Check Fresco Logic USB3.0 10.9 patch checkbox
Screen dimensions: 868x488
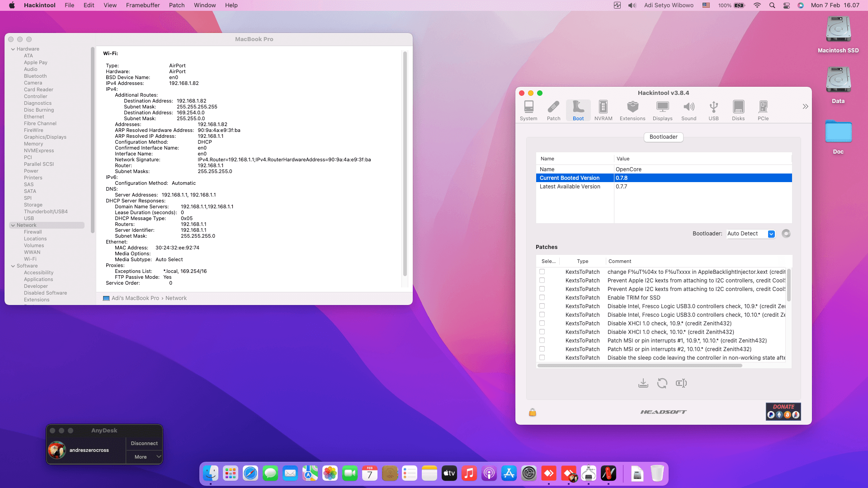(x=542, y=306)
